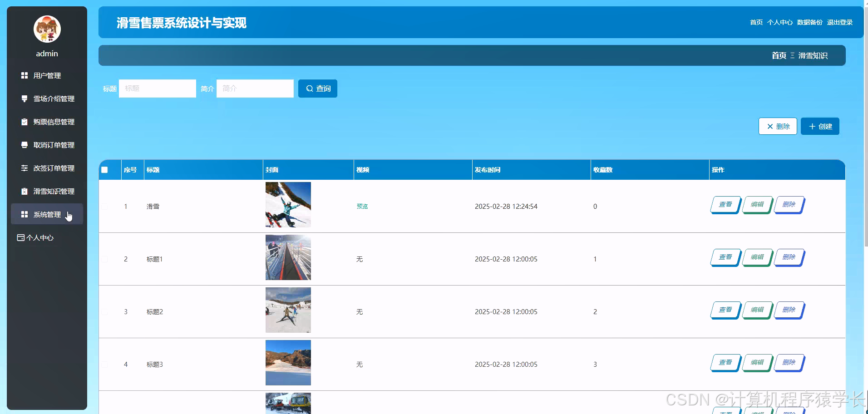
Task: Focus the 标题 search input field
Action: [x=158, y=89]
